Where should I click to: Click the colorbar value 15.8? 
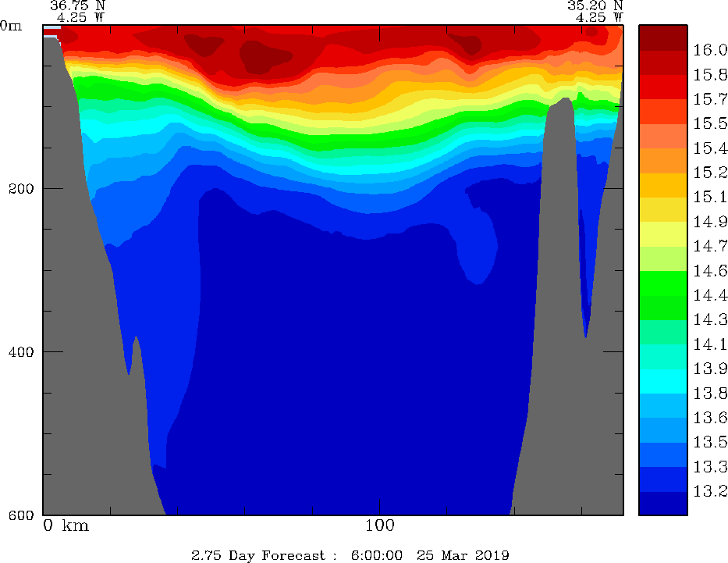point(710,75)
